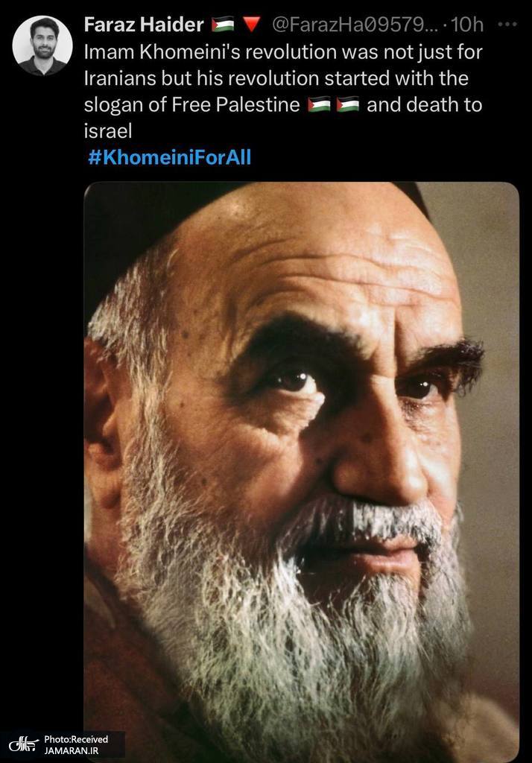Click the second flag emoji before 'and death'
The image size is (532, 763).
click(347, 104)
